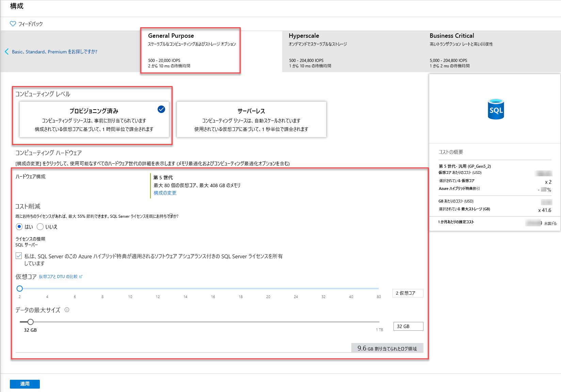Screen dimensions: 561x392
Task: Click the 1 か月あたりの推定コスト label
Action: (x=456, y=222)
